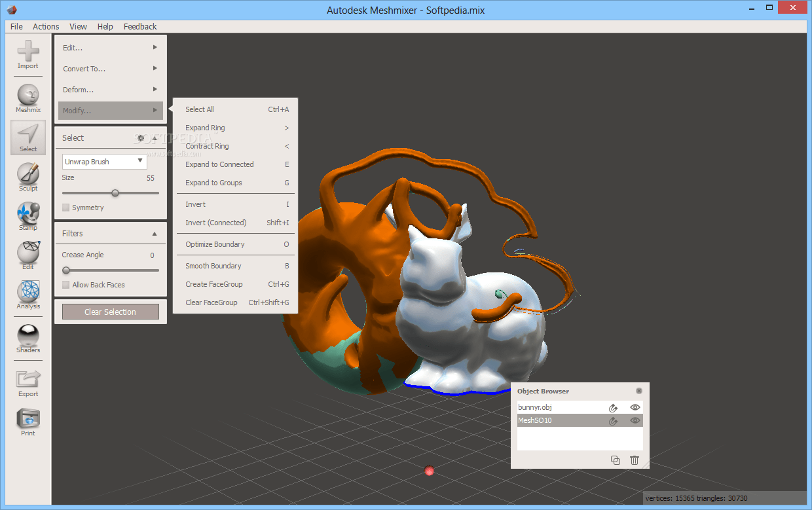
Task: Click Crease Angle value 0
Action: (x=153, y=255)
